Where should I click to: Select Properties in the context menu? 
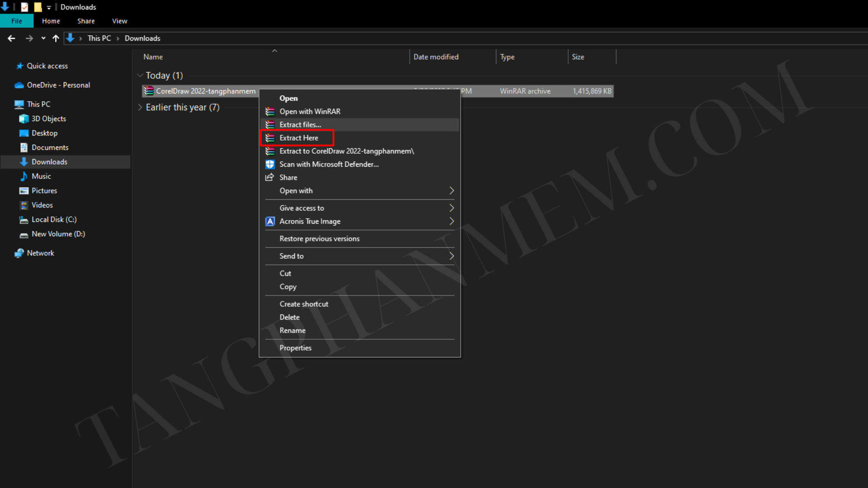click(x=295, y=348)
